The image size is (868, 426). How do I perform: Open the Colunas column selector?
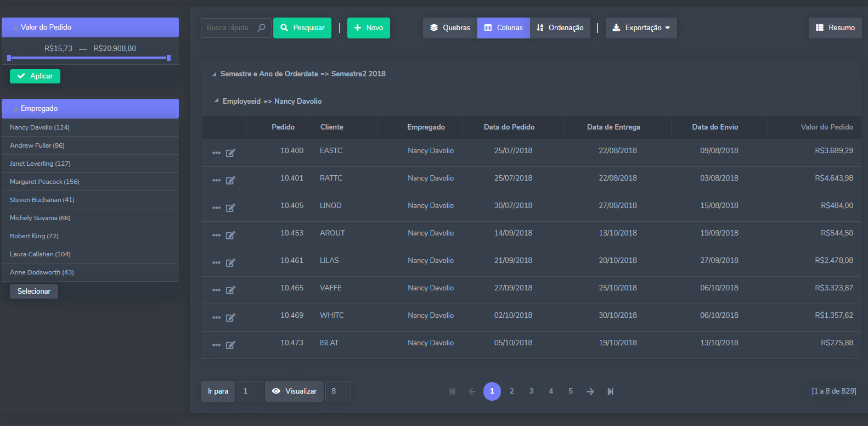point(504,28)
